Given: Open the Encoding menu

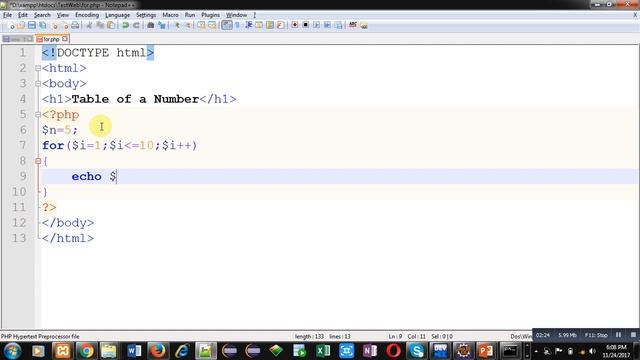Looking at the screenshot, I should (x=87, y=15).
